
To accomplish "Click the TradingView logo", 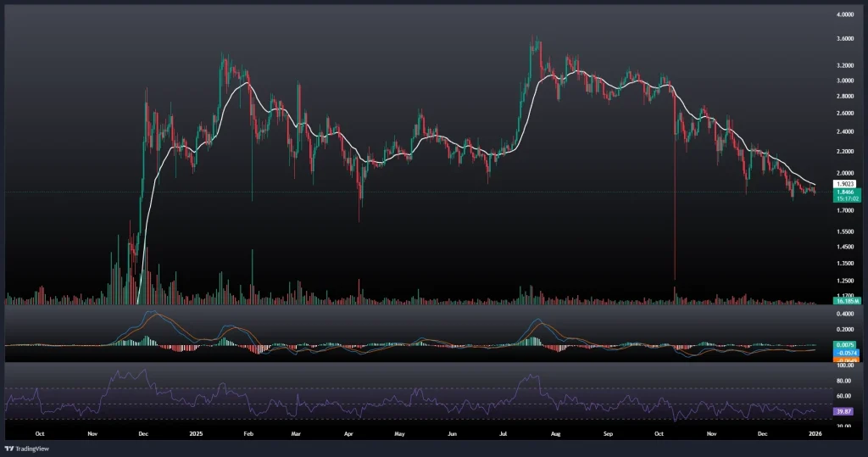I will [25, 449].
